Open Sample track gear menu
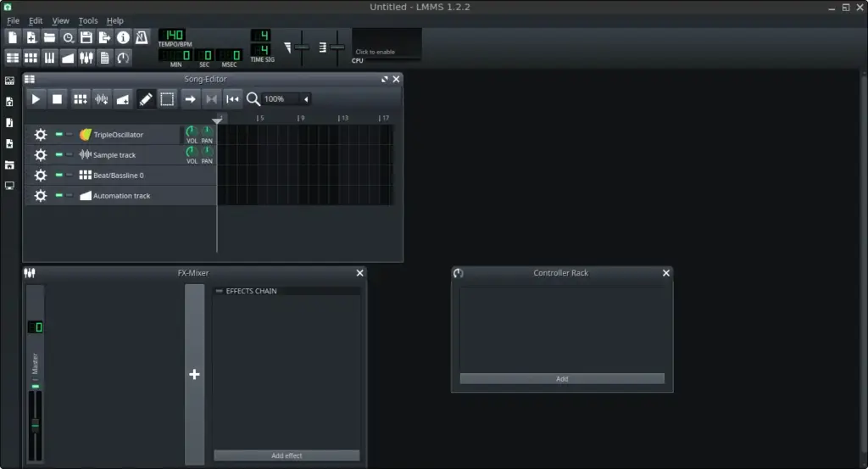Image resolution: width=868 pixels, height=469 pixels. pyautogui.click(x=41, y=155)
